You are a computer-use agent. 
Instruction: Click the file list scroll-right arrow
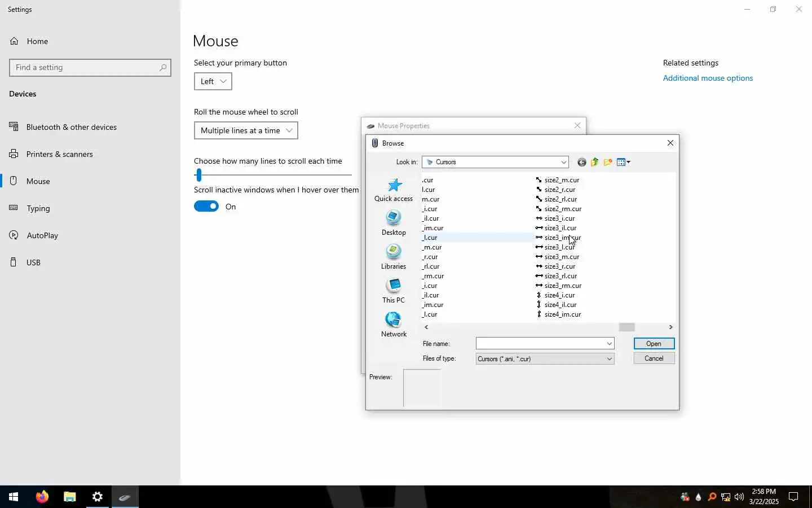pos(670,327)
